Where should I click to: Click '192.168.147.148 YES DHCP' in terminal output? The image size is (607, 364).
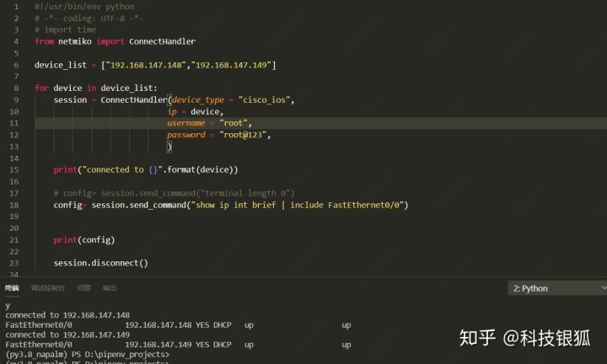(178, 325)
